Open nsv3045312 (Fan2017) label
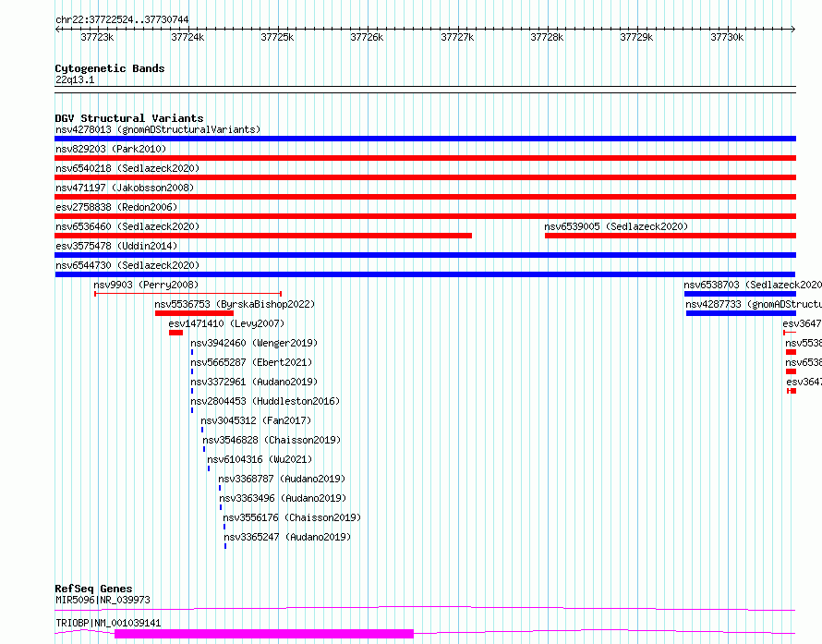The height and width of the screenshot is (644, 822). point(256,420)
